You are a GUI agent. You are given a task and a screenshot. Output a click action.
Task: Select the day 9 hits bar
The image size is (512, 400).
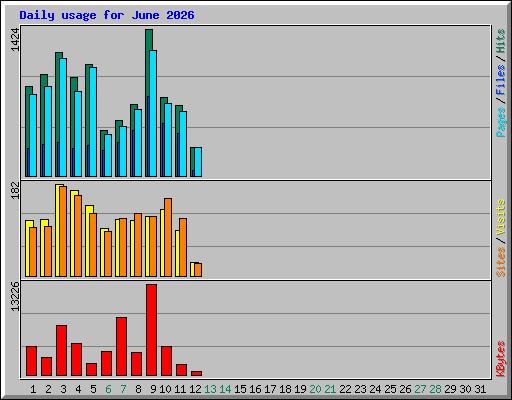pyautogui.click(x=149, y=40)
